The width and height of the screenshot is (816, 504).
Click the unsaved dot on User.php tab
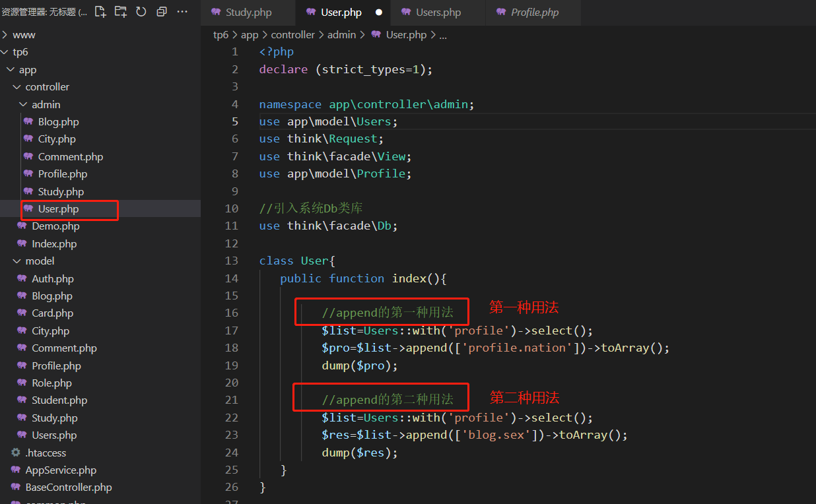click(378, 13)
